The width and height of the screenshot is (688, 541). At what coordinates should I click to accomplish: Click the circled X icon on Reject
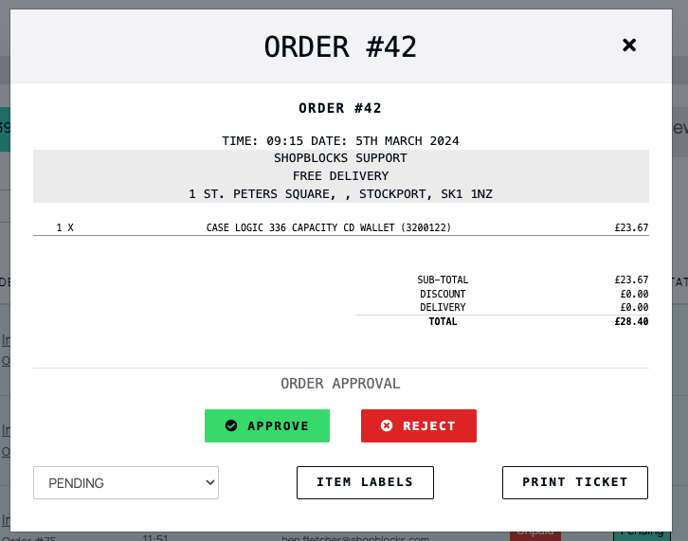click(x=387, y=426)
